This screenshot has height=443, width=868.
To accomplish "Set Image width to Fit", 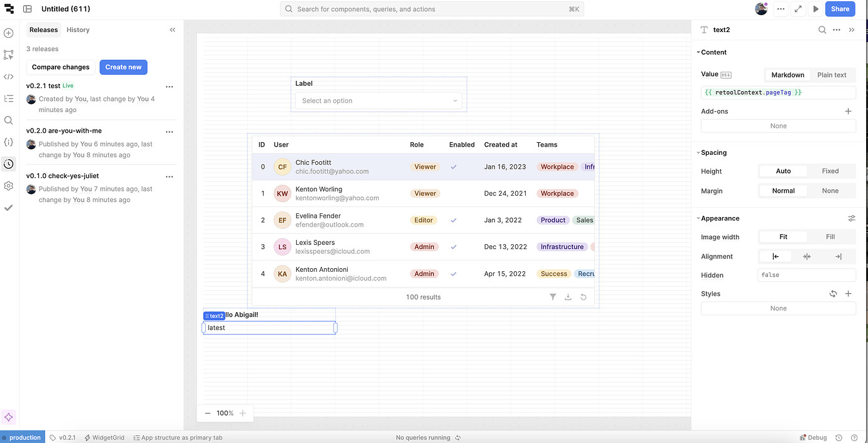I will pyautogui.click(x=783, y=237).
